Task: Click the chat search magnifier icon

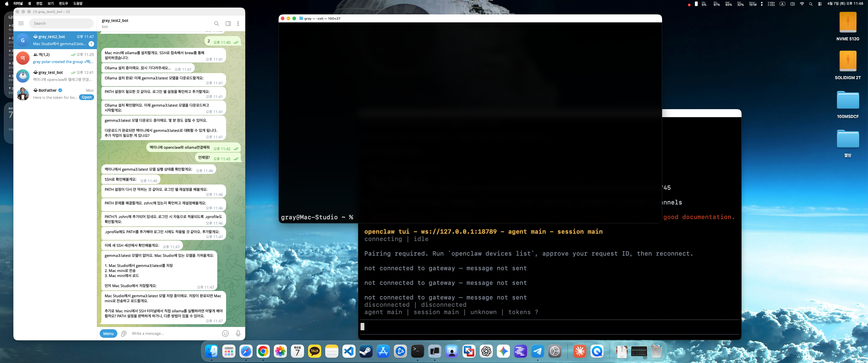Action: [x=216, y=24]
